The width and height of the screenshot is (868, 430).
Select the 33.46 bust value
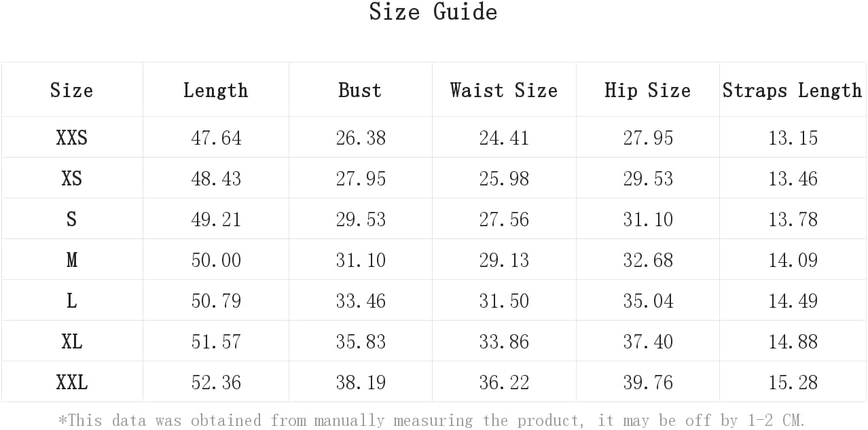[x=361, y=301]
